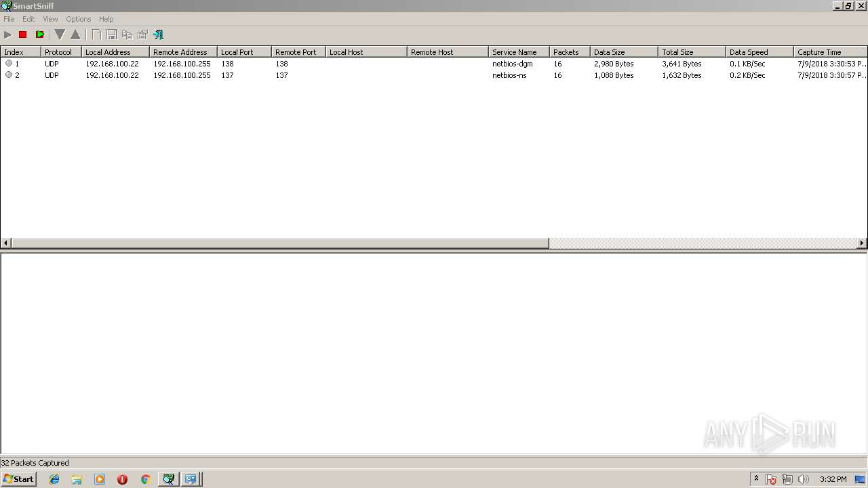Sort by Remote Address column header
The height and width of the screenshot is (488, 868).
click(x=183, y=52)
